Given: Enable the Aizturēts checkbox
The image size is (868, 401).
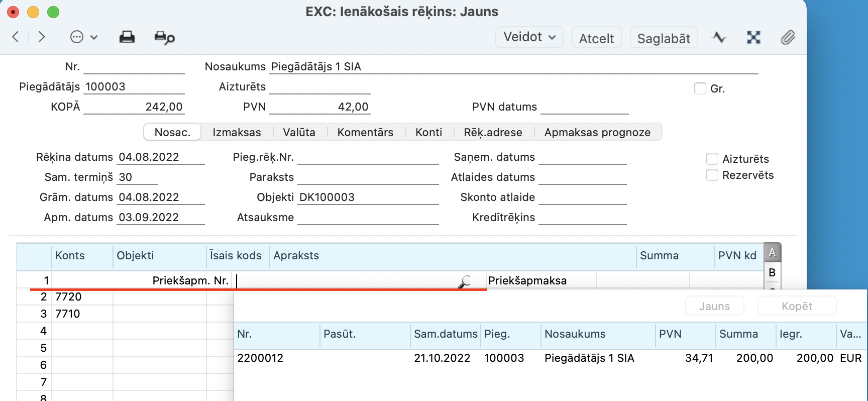Looking at the screenshot, I should [x=712, y=159].
